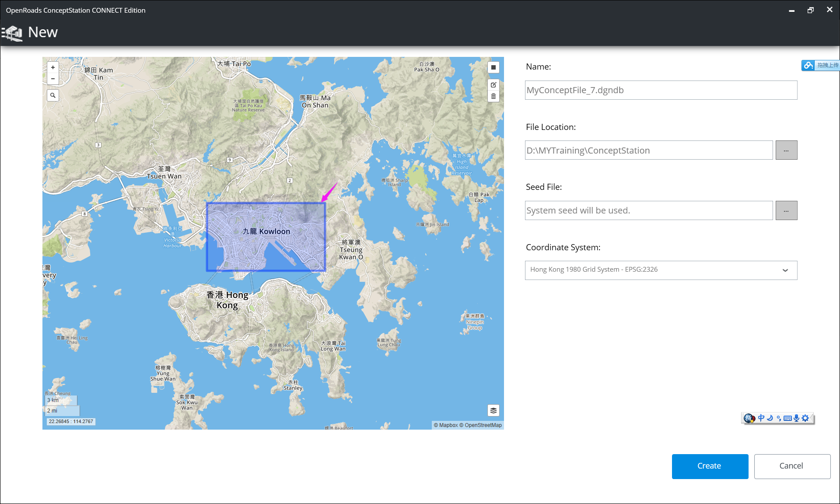Screen dimensions: 840x504
Task: Click the Tai Long Wan map label
Action: click(x=333, y=346)
